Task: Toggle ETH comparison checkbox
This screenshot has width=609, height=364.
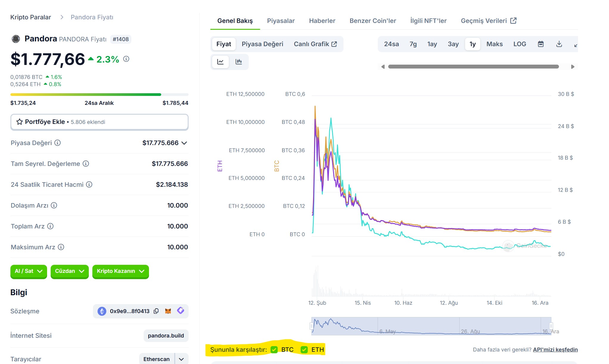Action: point(304,350)
